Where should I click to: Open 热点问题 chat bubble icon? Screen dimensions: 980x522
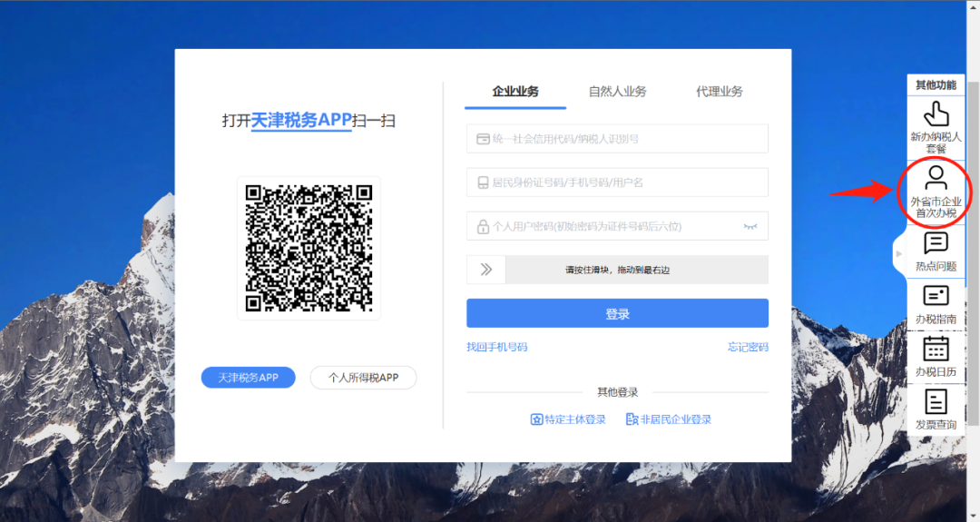pyautogui.click(x=936, y=242)
